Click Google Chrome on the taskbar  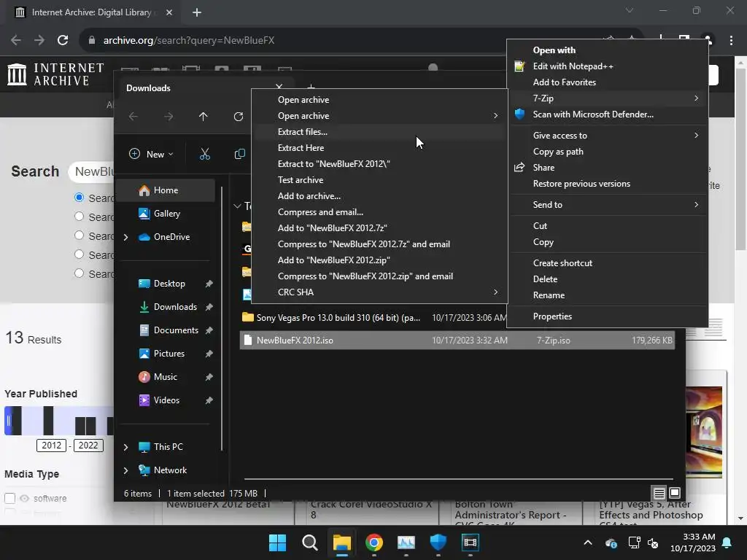click(374, 542)
